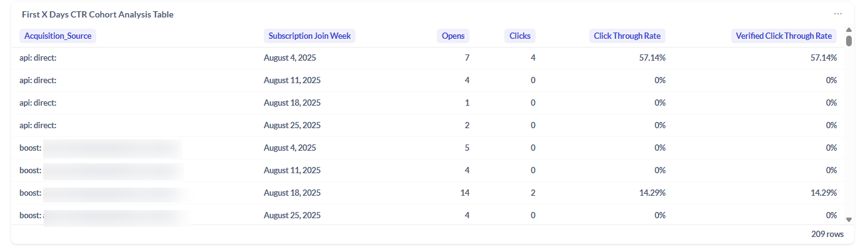Click the card title First X Days CTR Cohort Analysis Table

pos(97,14)
